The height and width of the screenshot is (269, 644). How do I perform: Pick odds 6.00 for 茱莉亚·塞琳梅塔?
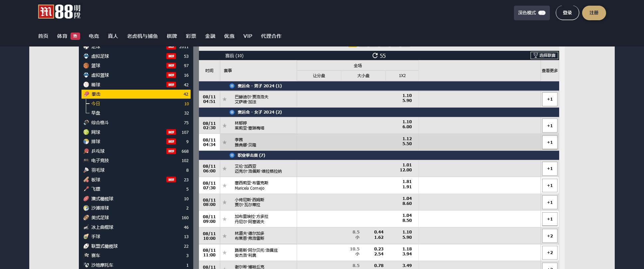pos(407,127)
